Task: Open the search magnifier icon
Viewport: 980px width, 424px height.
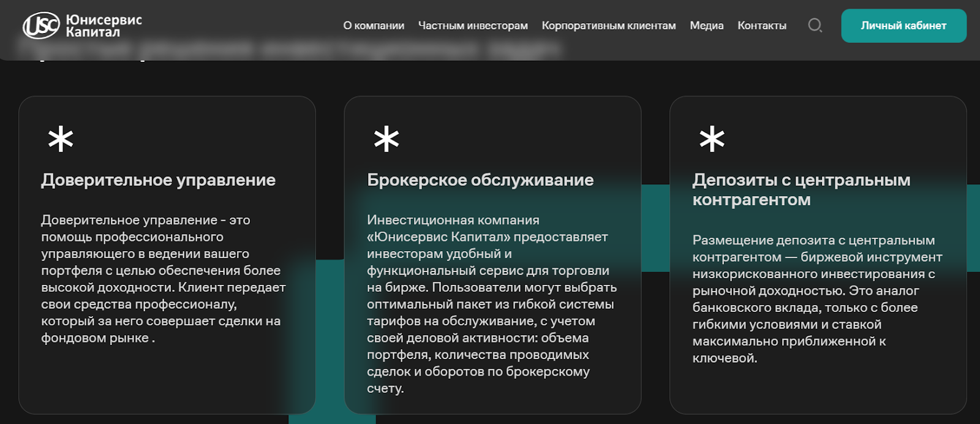Action: pyautogui.click(x=815, y=26)
